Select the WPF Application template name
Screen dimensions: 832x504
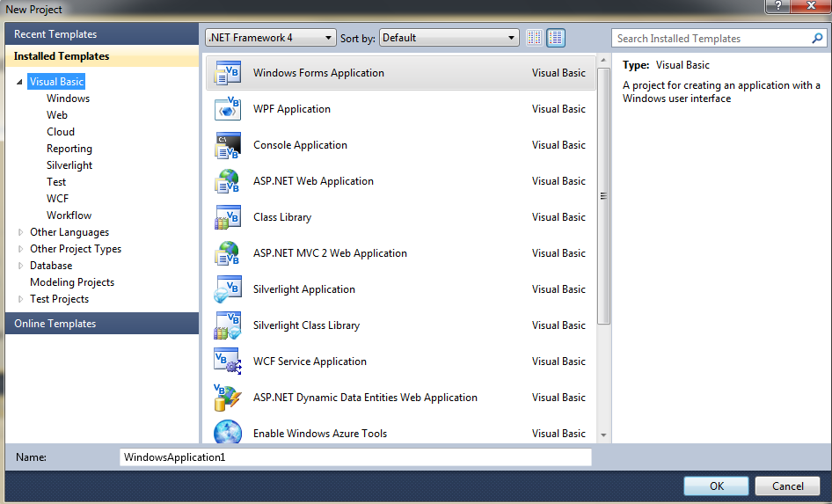coord(292,109)
